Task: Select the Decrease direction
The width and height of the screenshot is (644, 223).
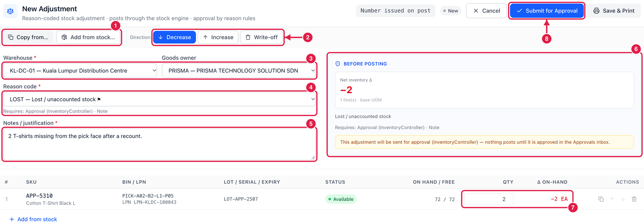Action: coord(175,37)
